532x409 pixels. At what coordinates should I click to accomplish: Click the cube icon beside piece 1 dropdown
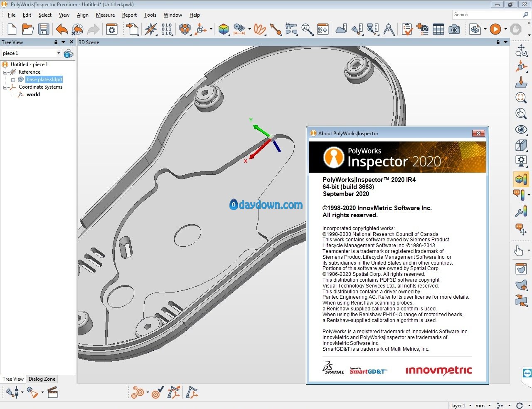click(69, 53)
